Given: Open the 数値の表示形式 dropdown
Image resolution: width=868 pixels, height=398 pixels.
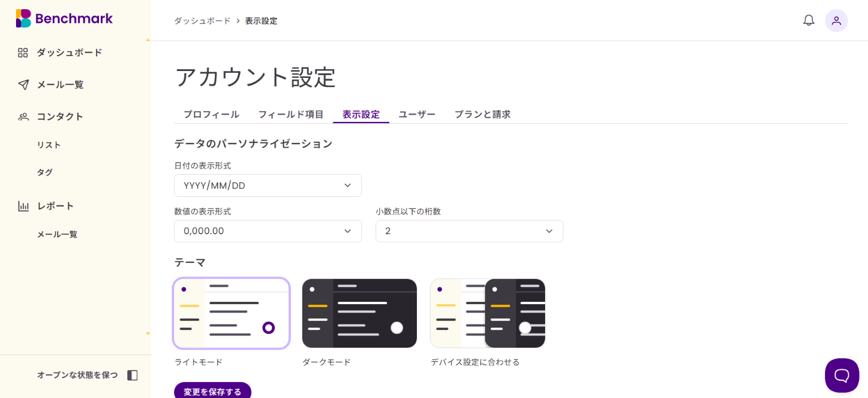Looking at the screenshot, I should pyautogui.click(x=268, y=231).
